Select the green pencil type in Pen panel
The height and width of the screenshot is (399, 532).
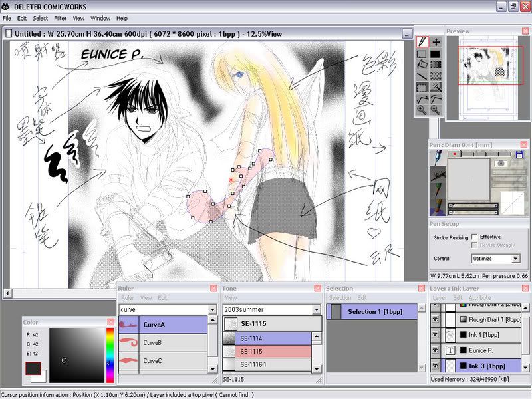click(438, 190)
